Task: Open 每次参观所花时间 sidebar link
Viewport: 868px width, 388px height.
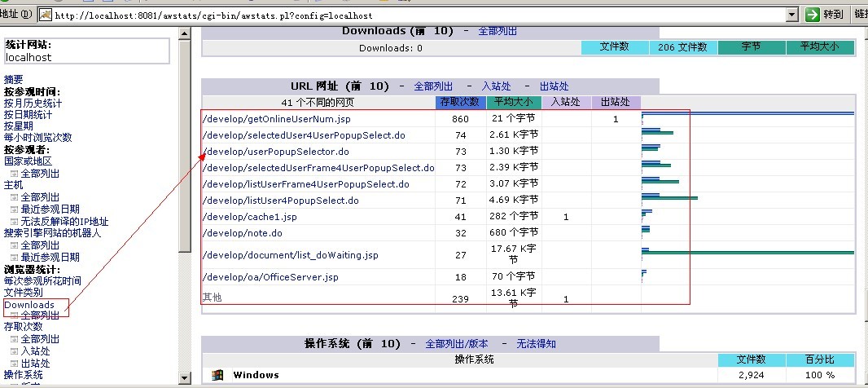Action: [42, 281]
